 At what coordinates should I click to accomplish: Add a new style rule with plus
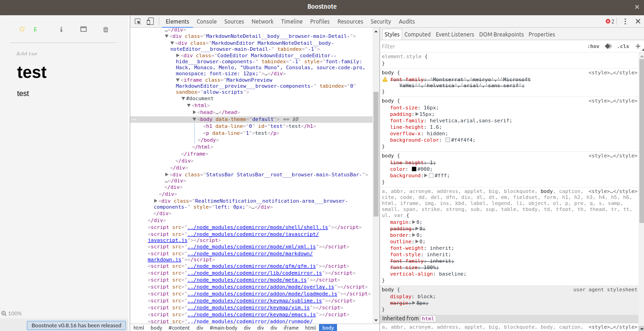pos(638,46)
